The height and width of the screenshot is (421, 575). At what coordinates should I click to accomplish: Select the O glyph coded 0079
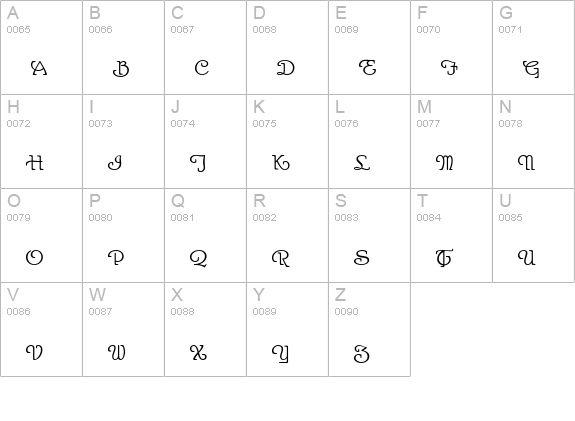tap(34, 257)
